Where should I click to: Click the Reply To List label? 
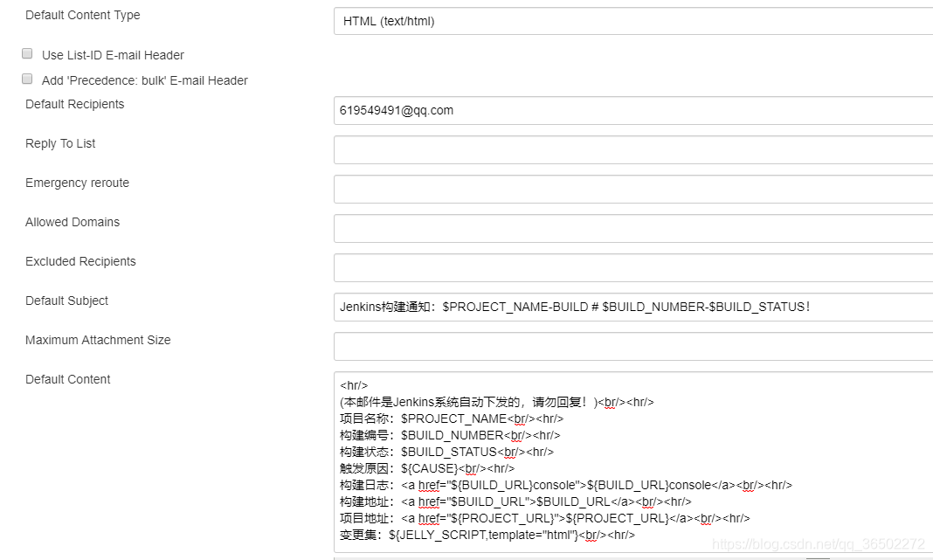coord(60,143)
